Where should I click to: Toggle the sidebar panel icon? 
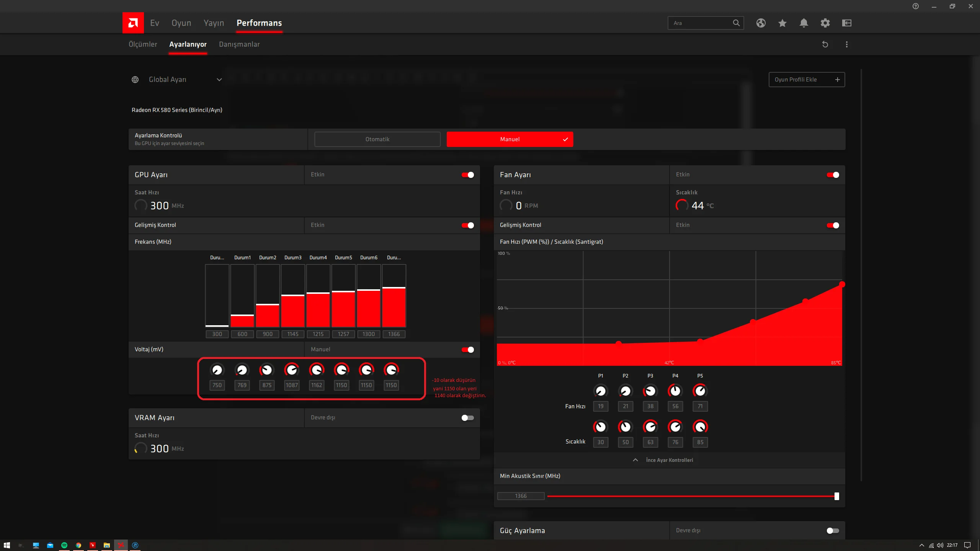coord(846,23)
